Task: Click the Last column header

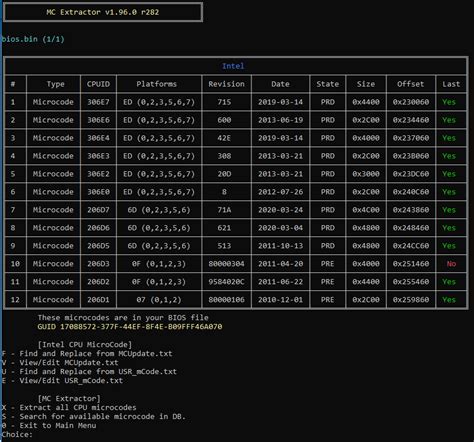Action: (451, 84)
